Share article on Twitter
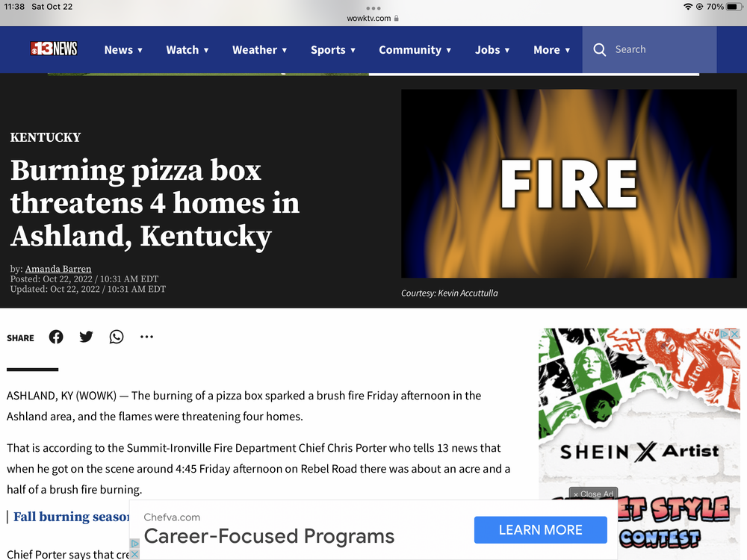This screenshot has width=747, height=560. coord(86,337)
